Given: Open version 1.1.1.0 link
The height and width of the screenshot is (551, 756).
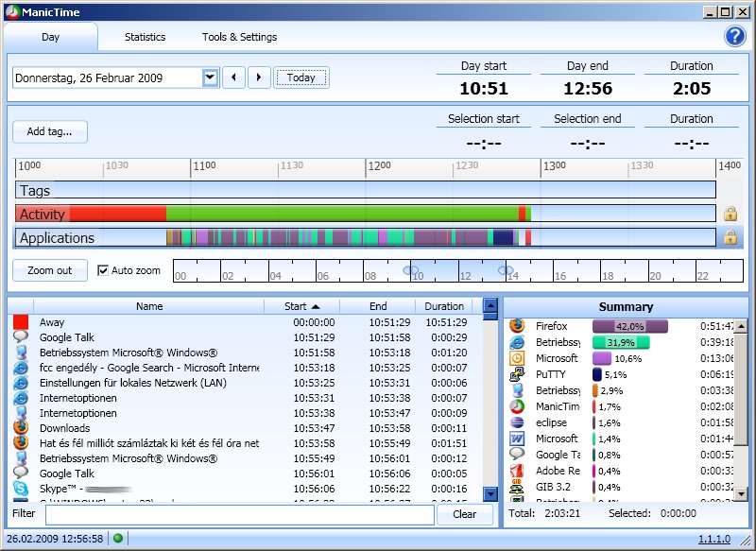Looking at the screenshot, I should (x=714, y=539).
